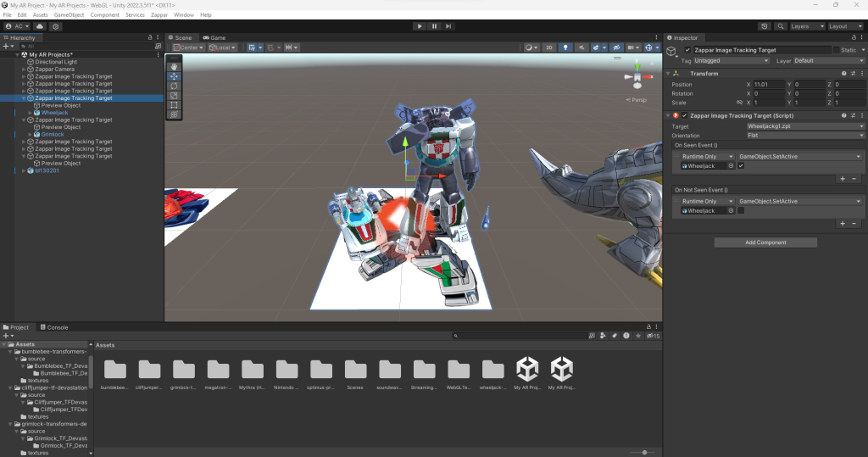Select the Grimlock object in the Hierarchy
The height and width of the screenshot is (457, 868).
[53, 134]
